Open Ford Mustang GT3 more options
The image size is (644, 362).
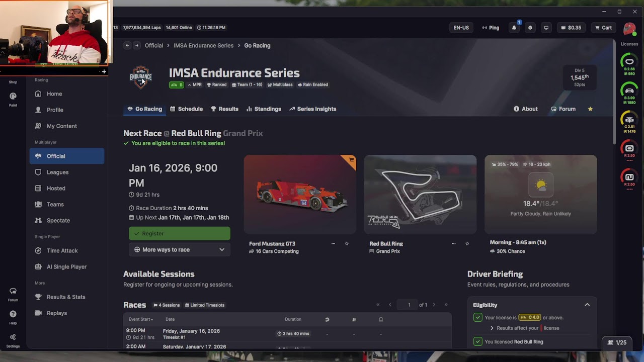coord(333,243)
